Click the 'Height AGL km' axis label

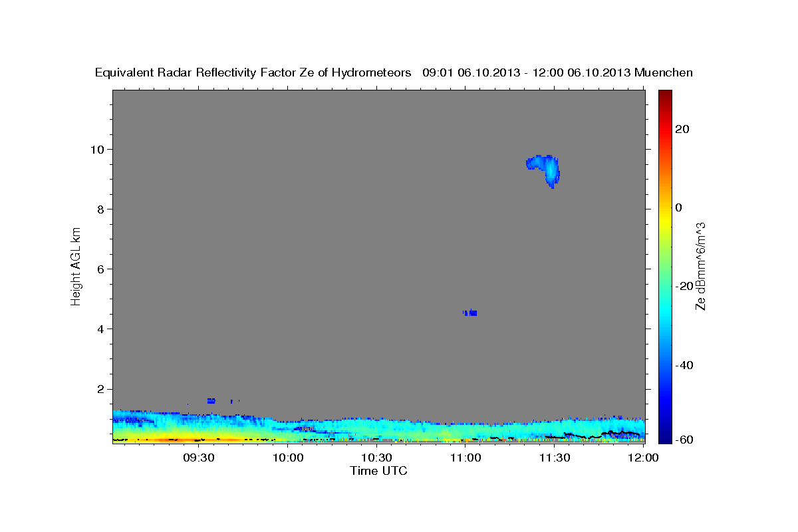[x=76, y=266]
